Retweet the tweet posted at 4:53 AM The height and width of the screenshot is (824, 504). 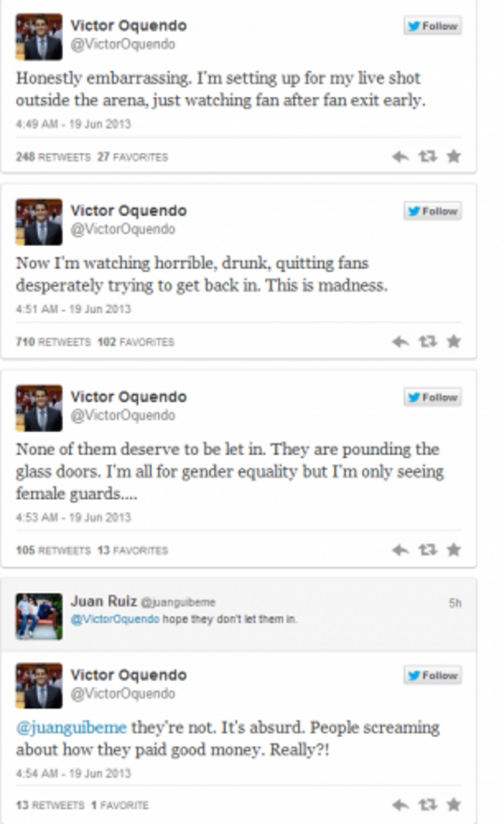(x=427, y=549)
